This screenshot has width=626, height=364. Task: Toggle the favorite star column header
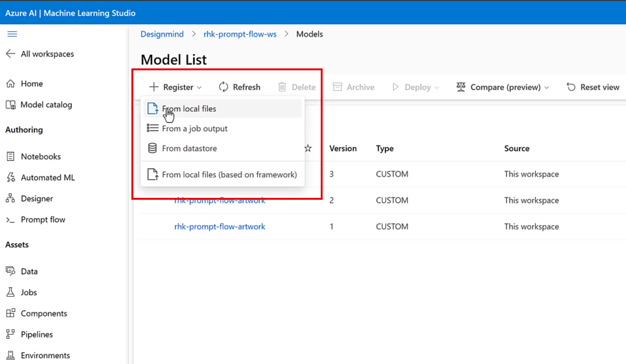pyautogui.click(x=308, y=148)
